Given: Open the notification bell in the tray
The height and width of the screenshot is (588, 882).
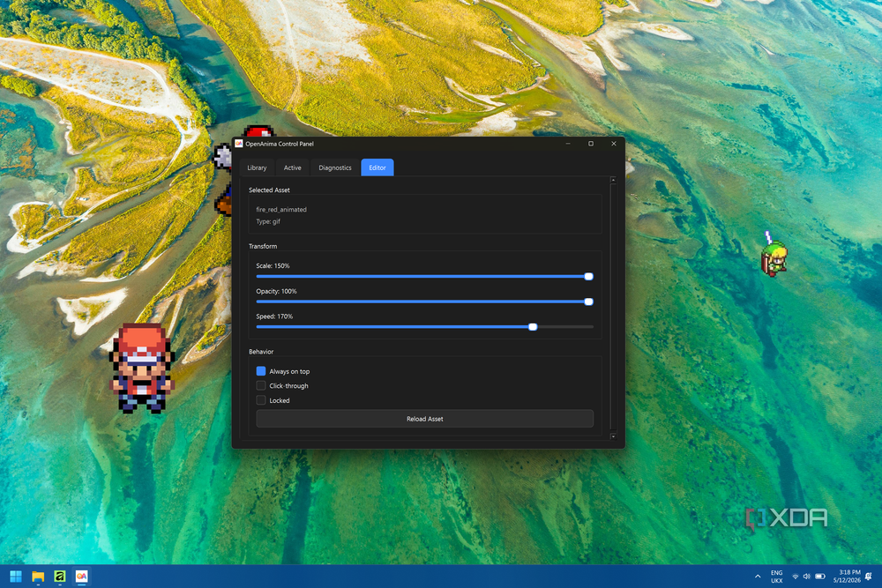Looking at the screenshot, I should (869, 577).
